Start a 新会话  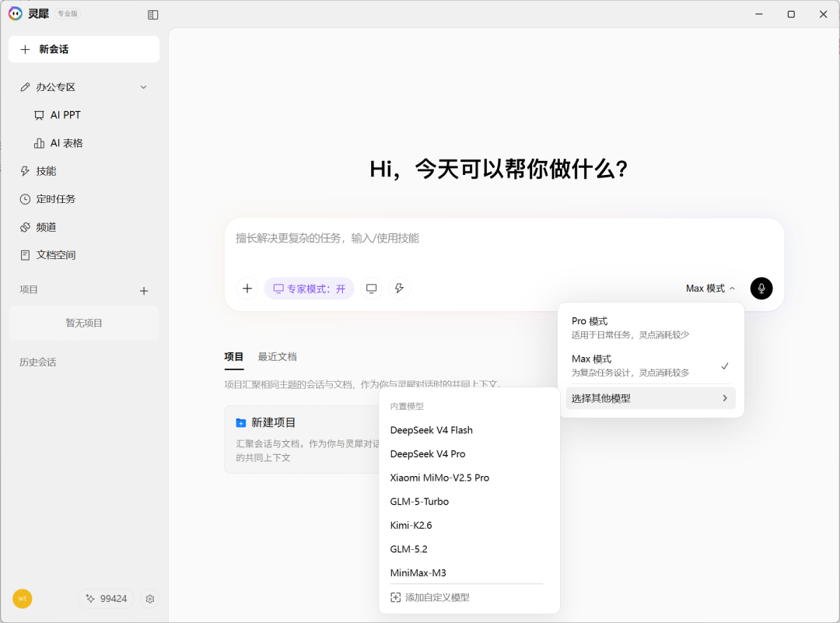84,49
